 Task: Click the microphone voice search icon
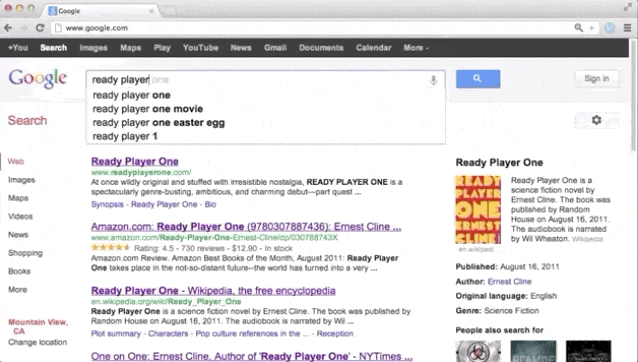click(434, 80)
